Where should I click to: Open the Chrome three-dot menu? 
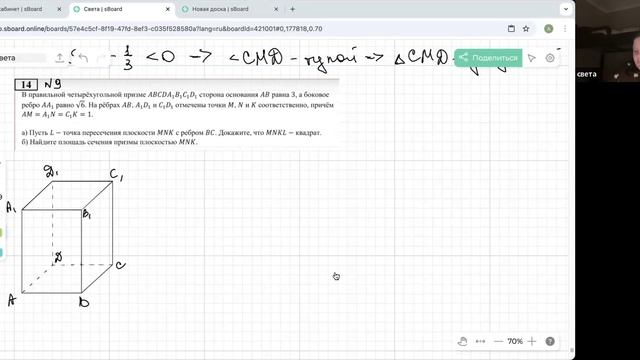click(x=565, y=29)
